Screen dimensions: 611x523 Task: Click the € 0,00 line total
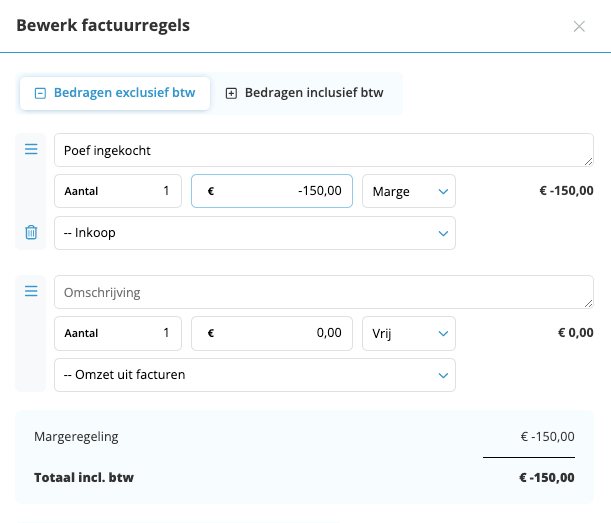tap(576, 333)
